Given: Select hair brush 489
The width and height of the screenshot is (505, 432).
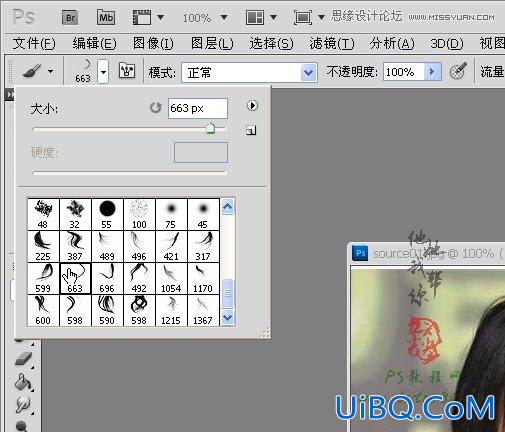Looking at the screenshot, I should point(107,246).
